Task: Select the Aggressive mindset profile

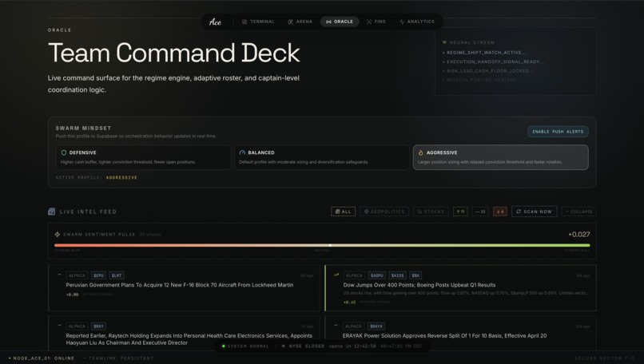Action: point(501,157)
